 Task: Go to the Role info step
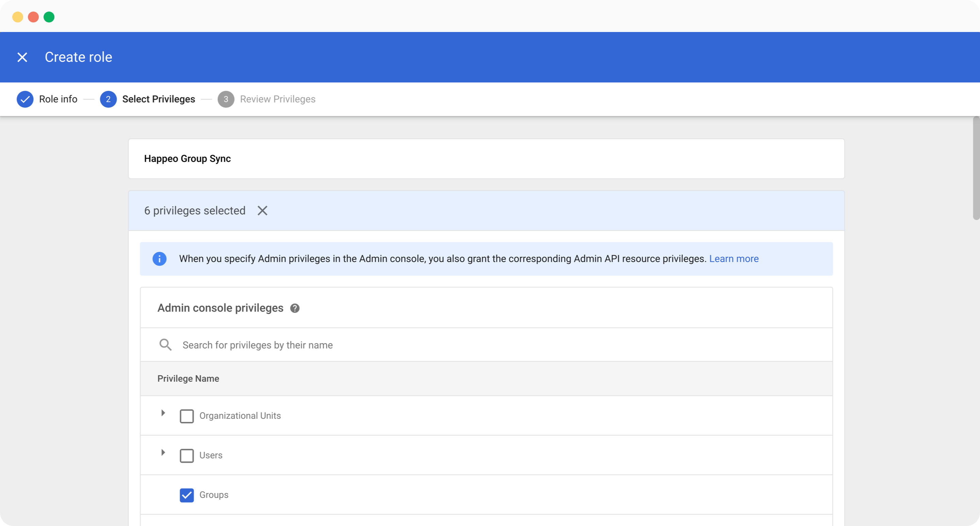tap(58, 99)
